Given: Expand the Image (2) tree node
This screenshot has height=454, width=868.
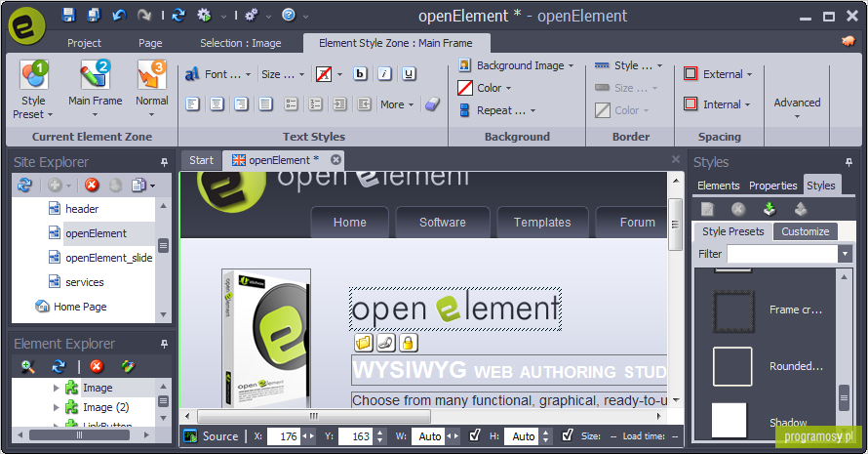Looking at the screenshot, I should [56, 407].
